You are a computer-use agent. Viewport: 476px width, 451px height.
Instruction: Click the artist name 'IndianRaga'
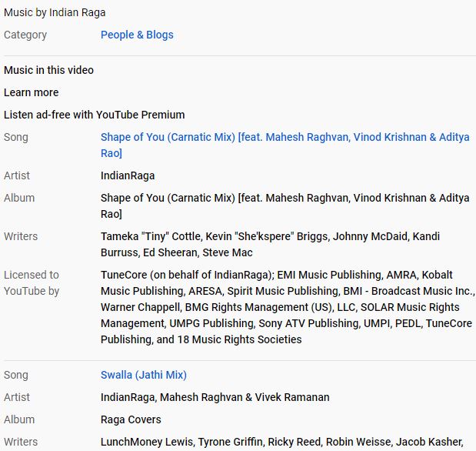[x=128, y=175]
